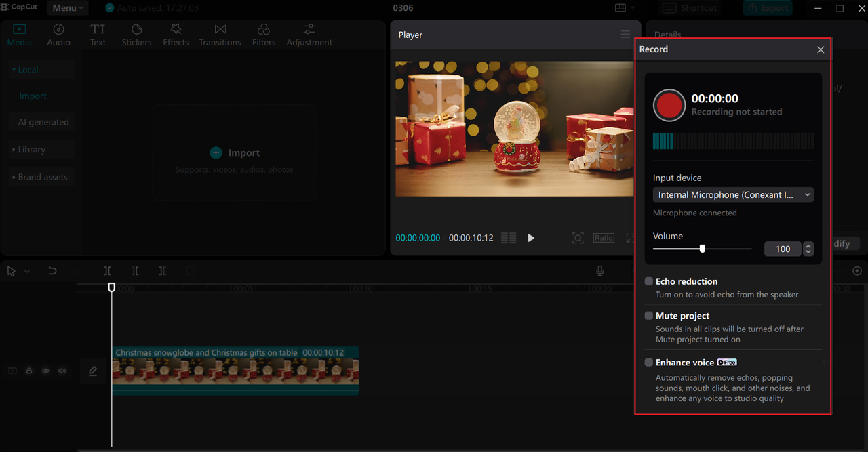Open the Shortcut button
868x452 pixels.
tap(690, 8)
